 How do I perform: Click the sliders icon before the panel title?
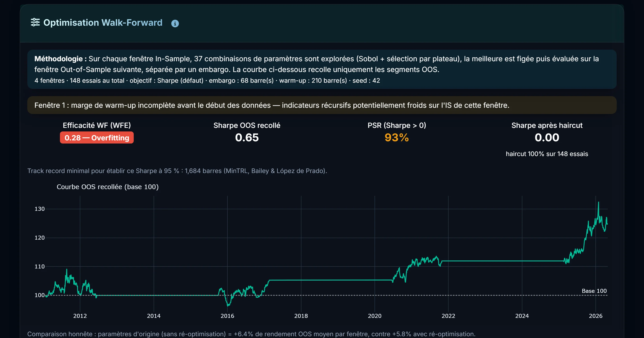click(x=35, y=22)
